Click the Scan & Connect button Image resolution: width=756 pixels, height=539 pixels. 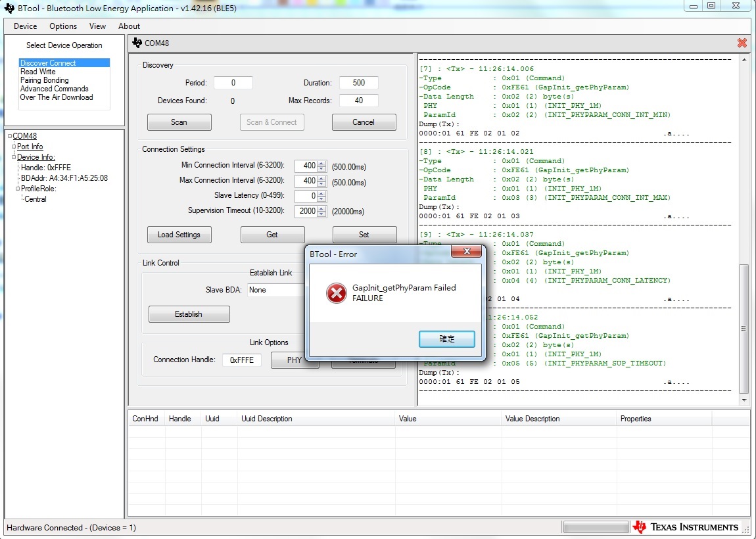tap(272, 122)
